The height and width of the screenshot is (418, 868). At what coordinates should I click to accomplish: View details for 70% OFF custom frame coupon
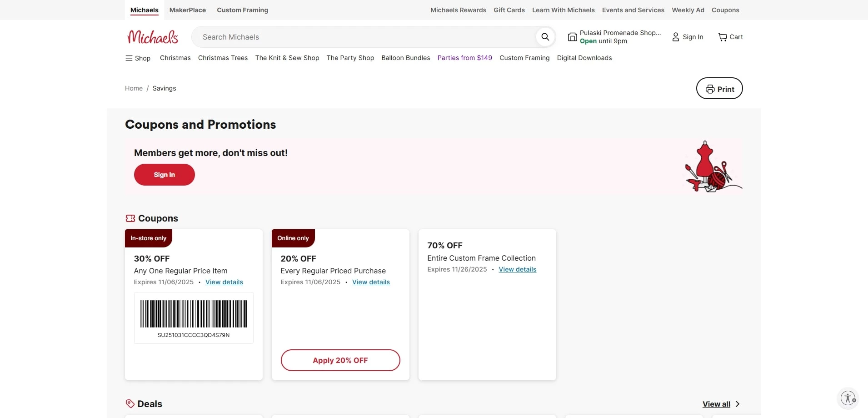517,269
